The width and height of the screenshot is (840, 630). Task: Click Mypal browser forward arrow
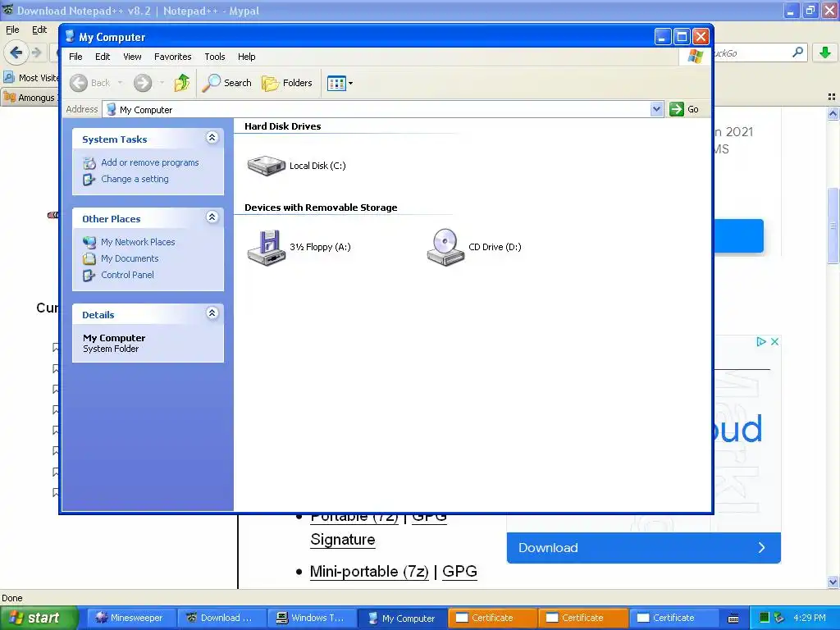tap(36, 52)
